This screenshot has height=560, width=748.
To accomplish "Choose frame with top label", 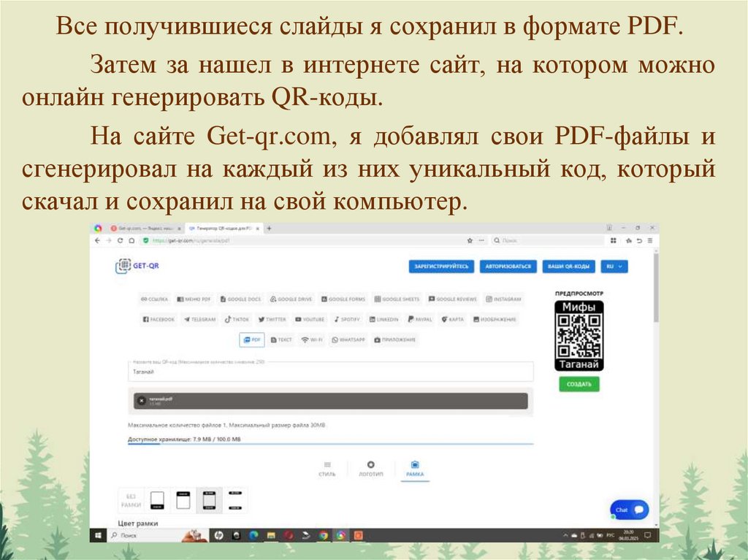I will pos(183,500).
